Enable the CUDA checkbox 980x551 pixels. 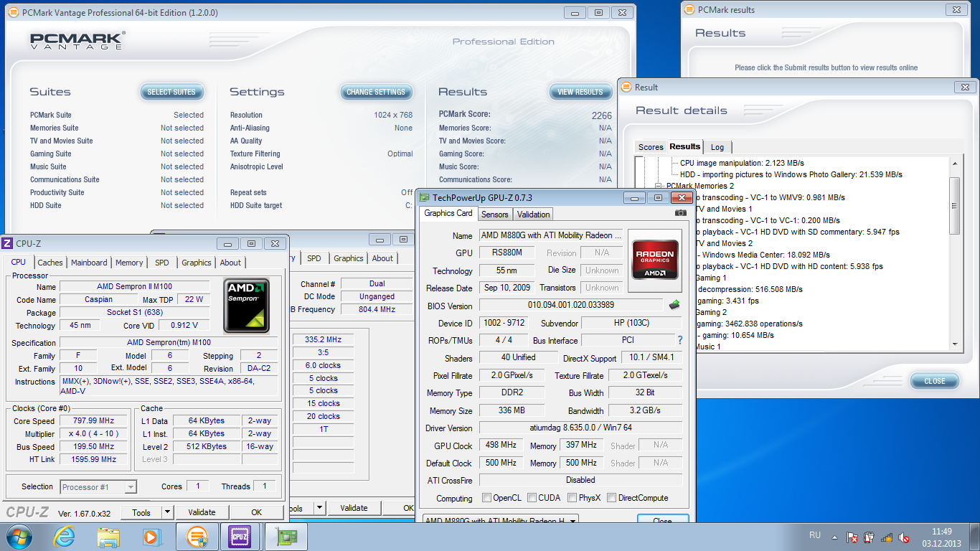(532, 498)
